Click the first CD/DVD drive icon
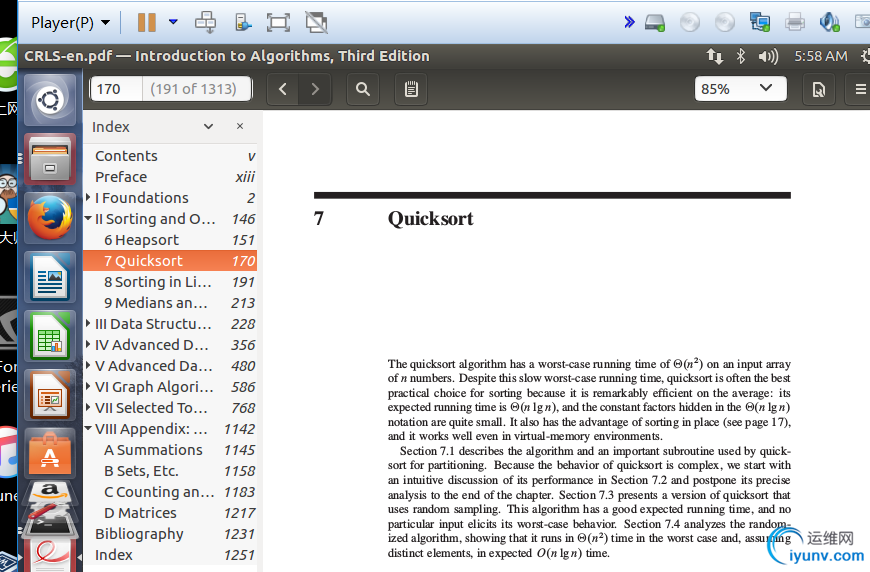 coord(690,23)
